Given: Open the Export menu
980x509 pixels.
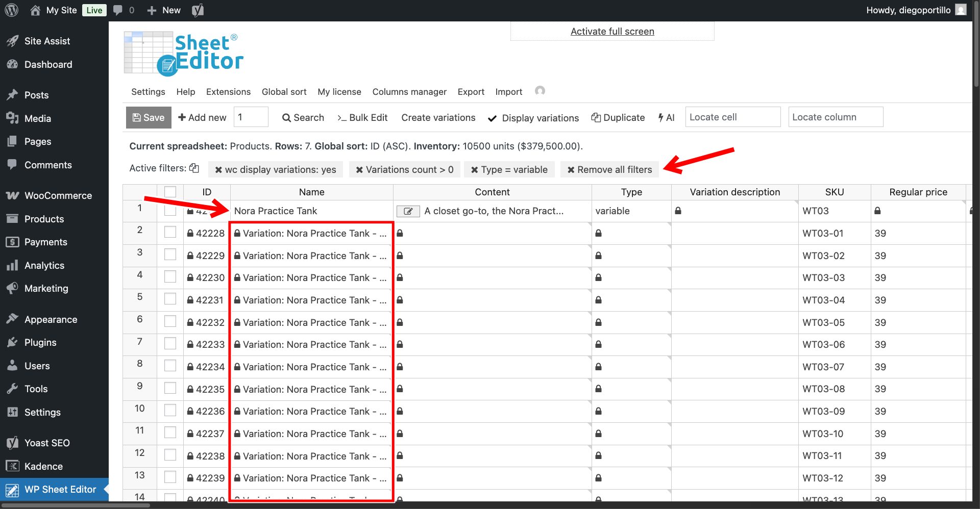Looking at the screenshot, I should 471,92.
